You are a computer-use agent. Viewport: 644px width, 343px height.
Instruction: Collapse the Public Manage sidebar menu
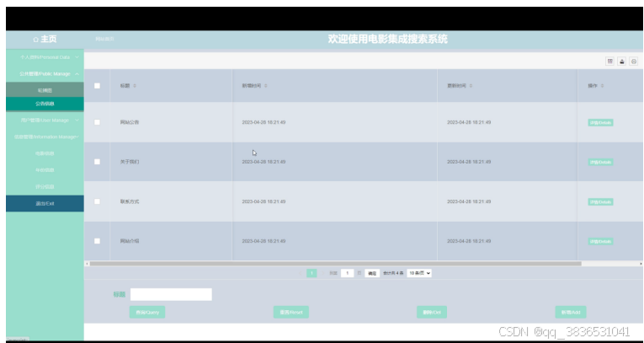click(45, 73)
